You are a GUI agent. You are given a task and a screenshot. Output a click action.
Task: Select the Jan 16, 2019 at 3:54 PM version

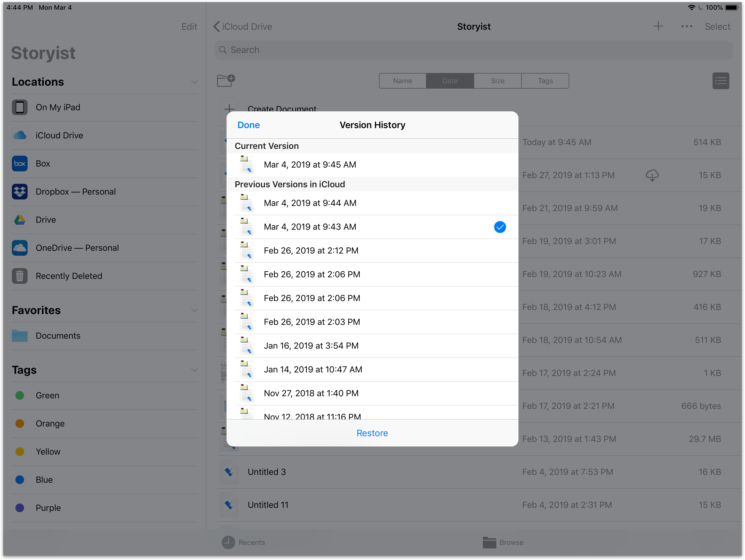[x=372, y=346]
